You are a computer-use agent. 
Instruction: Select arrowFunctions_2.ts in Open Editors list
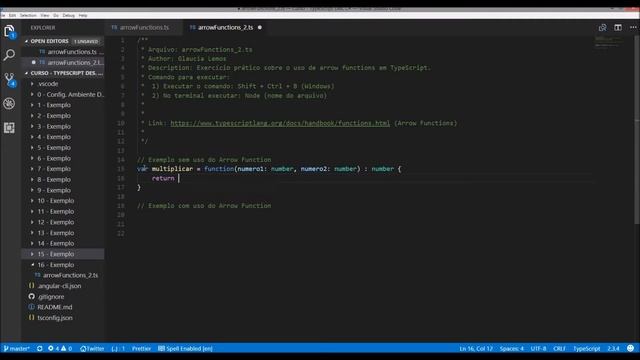pos(63,62)
